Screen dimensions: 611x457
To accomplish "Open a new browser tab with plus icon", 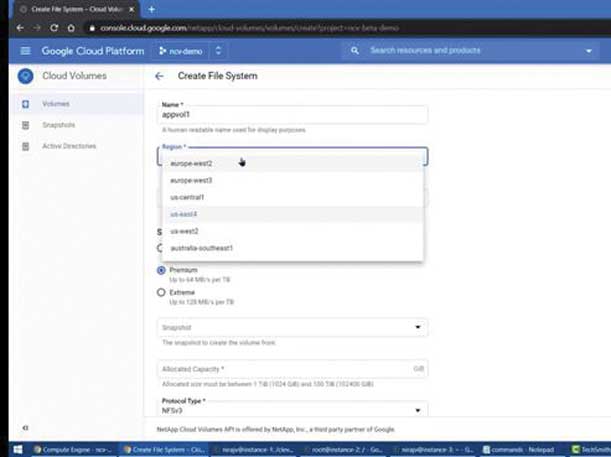I will pyautogui.click(x=151, y=9).
